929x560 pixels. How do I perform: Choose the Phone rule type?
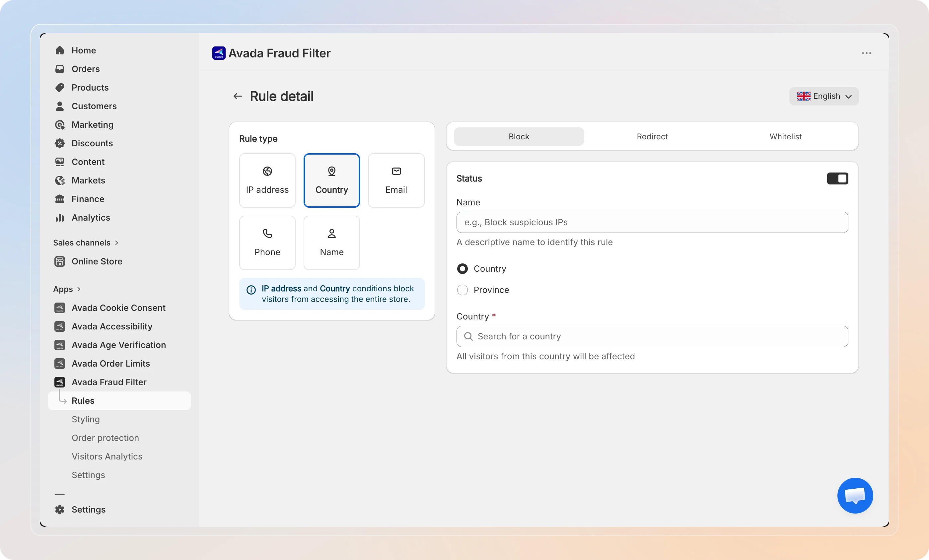point(267,243)
